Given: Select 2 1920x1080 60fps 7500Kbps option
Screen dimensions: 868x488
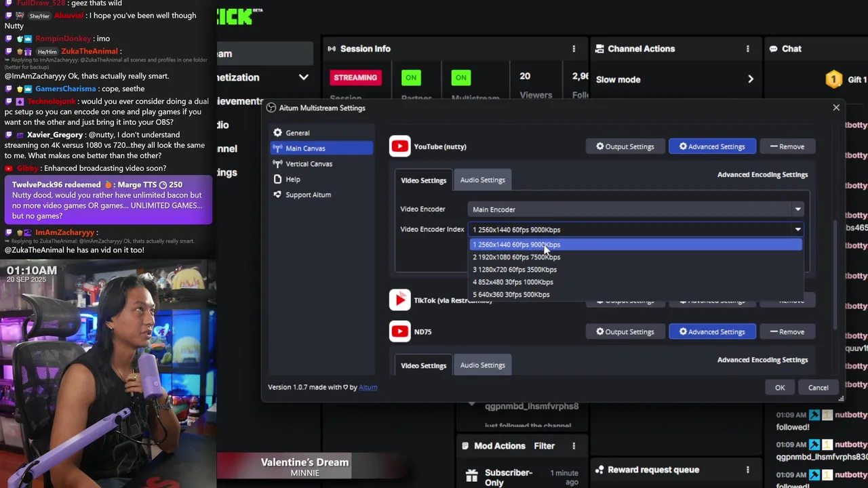Looking at the screenshot, I should [635, 257].
